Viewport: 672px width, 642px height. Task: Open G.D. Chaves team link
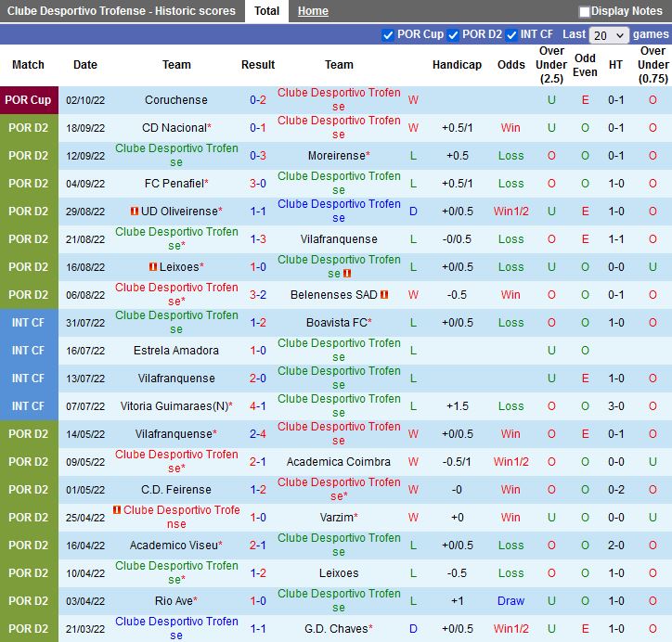(336, 629)
